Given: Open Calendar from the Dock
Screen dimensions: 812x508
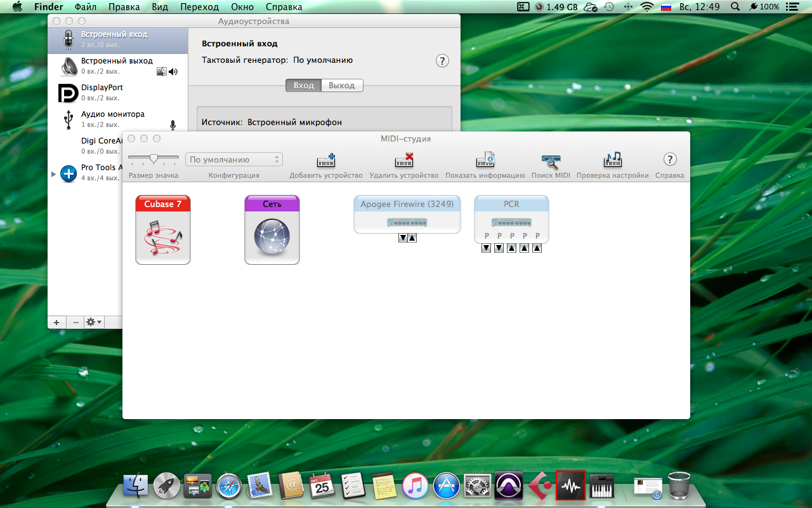Looking at the screenshot, I should 322,486.
